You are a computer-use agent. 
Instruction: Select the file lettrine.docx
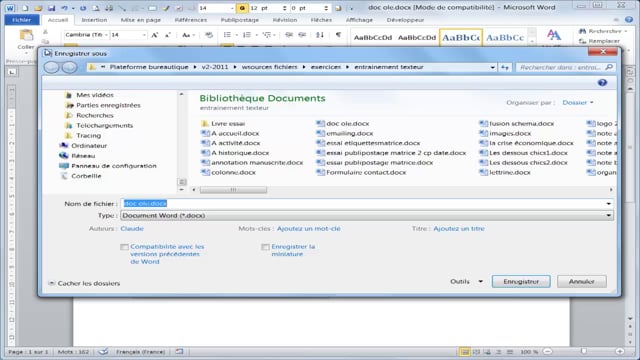pos(505,173)
